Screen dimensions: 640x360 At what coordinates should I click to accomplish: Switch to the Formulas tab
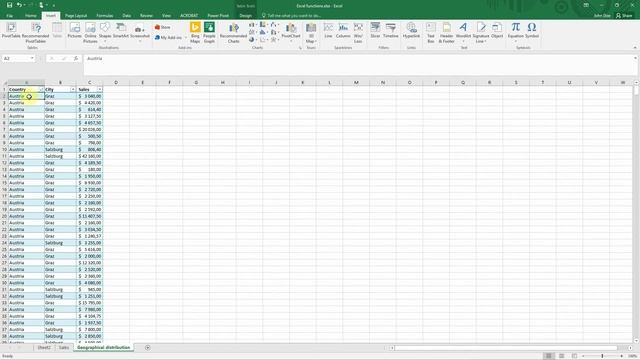click(x=104, y=16)
